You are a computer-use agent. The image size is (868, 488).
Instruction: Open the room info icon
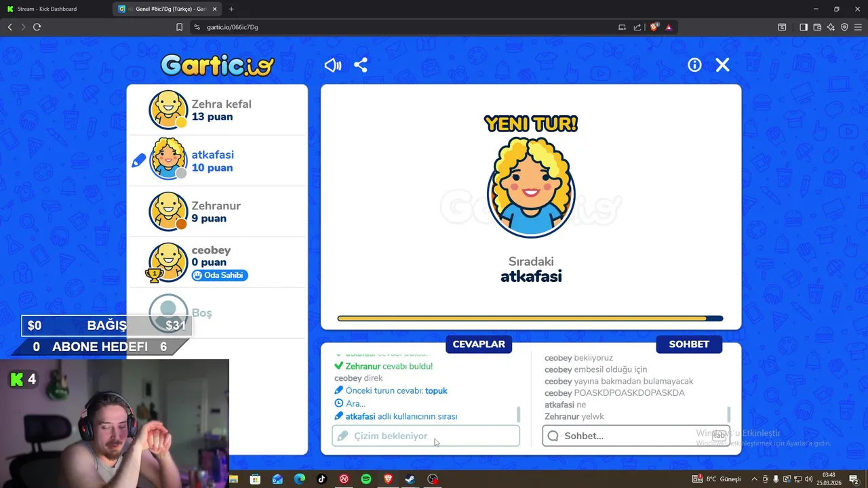click(x=694, y=65)
